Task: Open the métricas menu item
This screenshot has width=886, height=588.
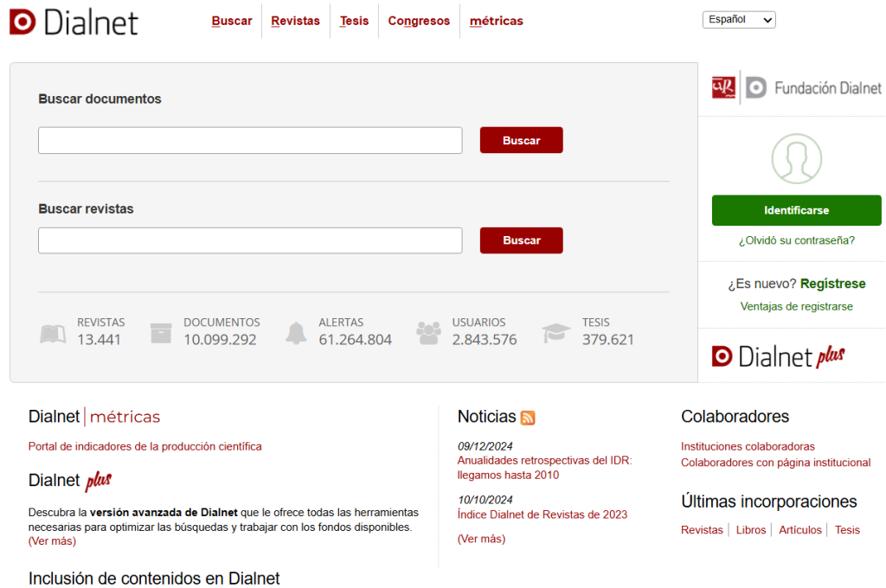Action: click(x=496, y=21)
